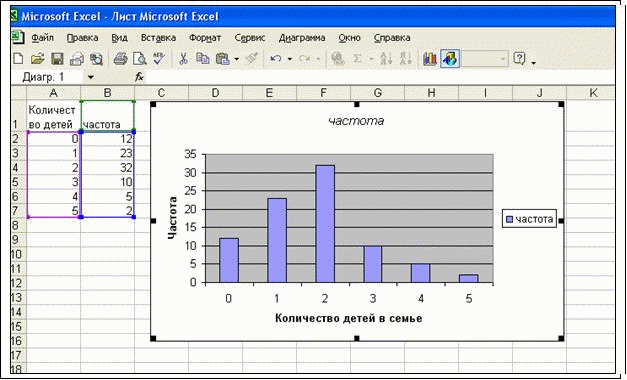Click the Excel icon in title bar
The width and height of the screenshot is (627, 380).
(x=14, y=16)
